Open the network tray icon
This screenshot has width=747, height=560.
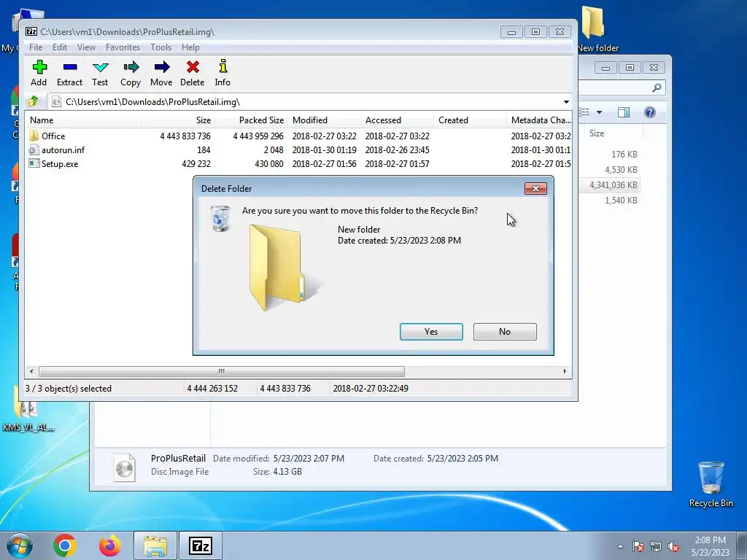point(656,546)
